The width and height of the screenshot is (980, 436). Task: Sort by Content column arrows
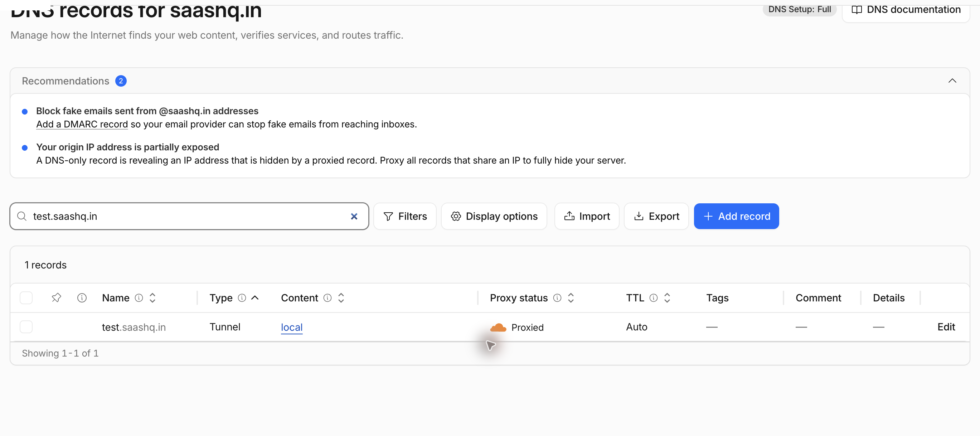coord(341,297)
